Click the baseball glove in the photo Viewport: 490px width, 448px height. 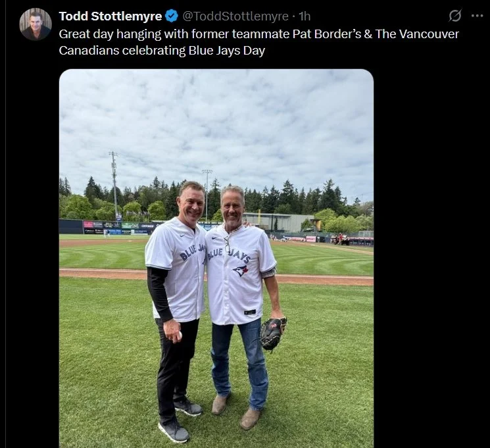pyautogui.click(x=273, y=334)
